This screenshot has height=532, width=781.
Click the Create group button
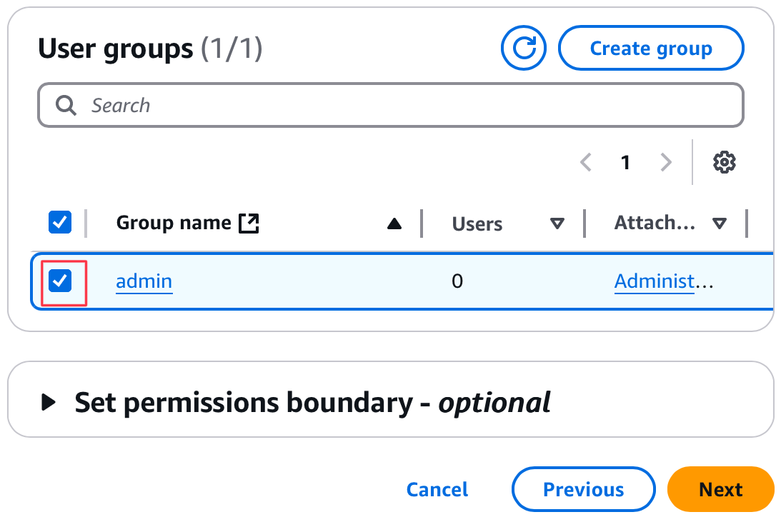tap(651, 49)
